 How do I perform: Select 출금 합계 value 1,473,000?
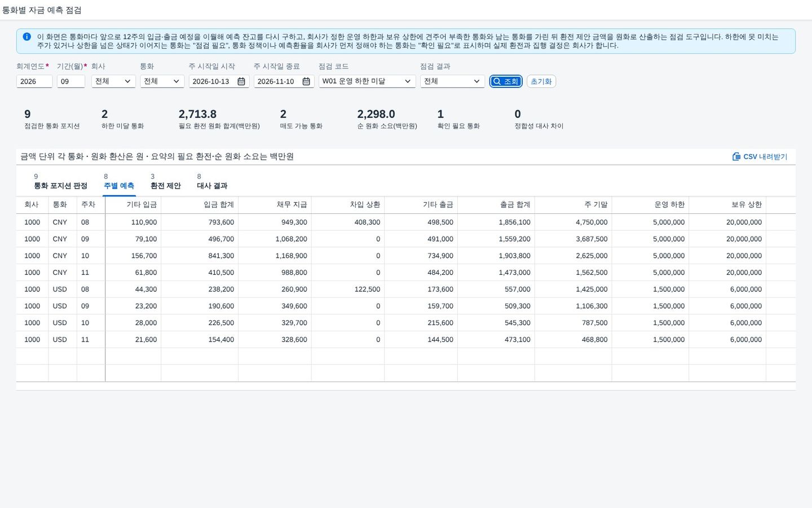[514, 273]
